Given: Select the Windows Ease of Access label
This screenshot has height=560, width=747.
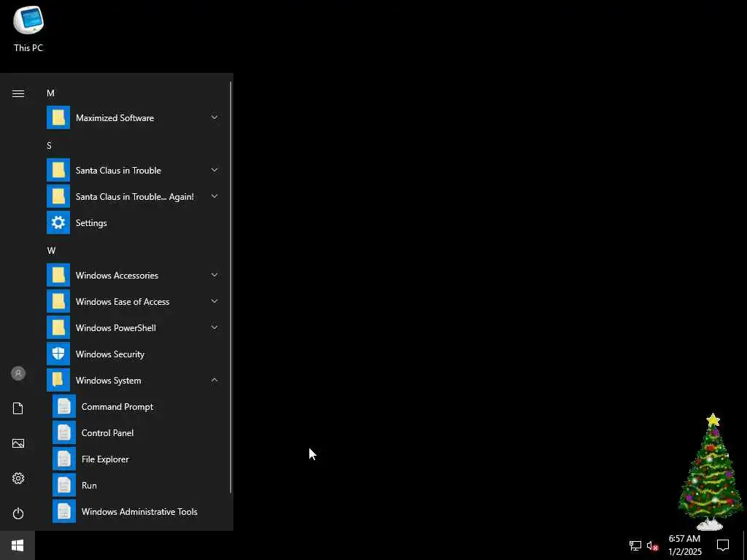Looking at the screenshot, I should (123, 302).
